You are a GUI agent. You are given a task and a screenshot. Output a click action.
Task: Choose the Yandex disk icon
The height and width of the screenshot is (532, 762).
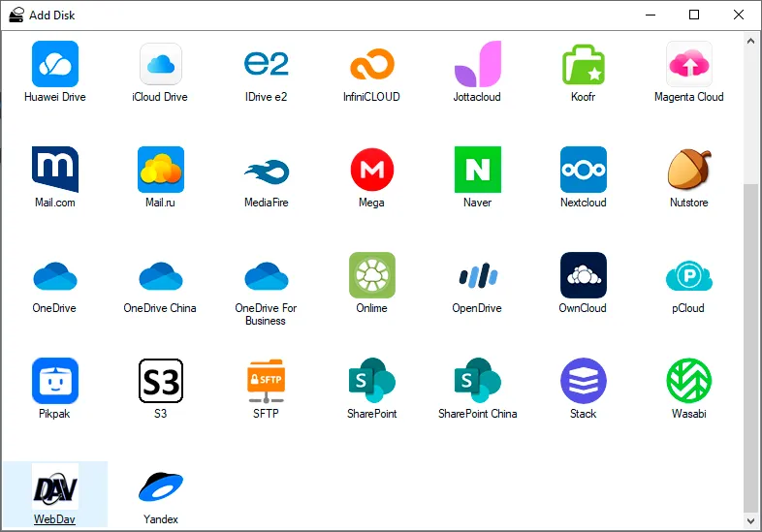(x=160, y=486)
